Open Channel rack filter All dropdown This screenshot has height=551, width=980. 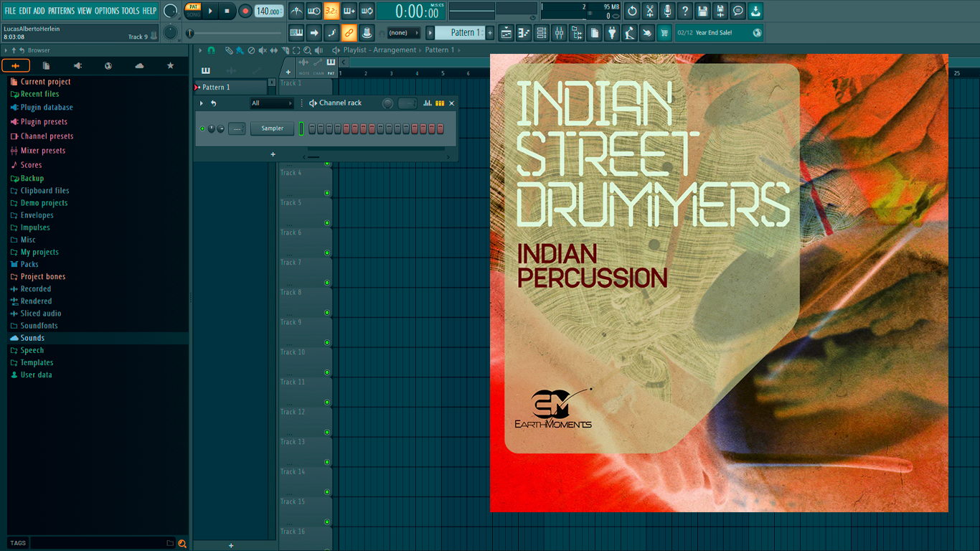(x=272, y=103)
